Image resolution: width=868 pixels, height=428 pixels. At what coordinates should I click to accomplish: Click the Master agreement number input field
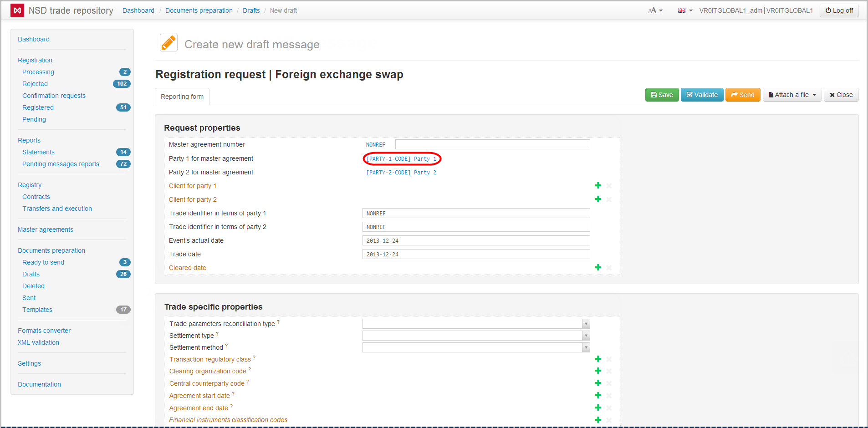pos(492,144)
